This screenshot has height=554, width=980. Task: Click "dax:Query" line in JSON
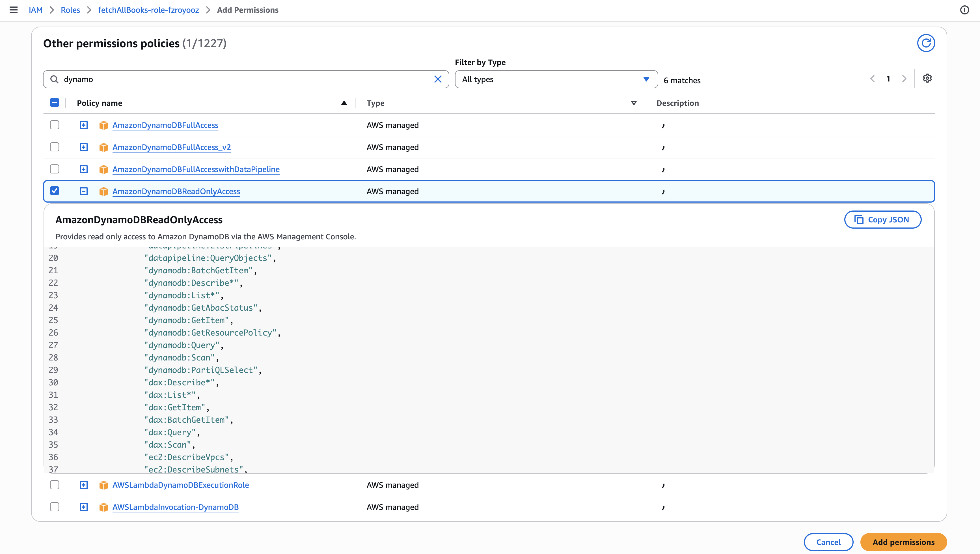click(172, 433)
